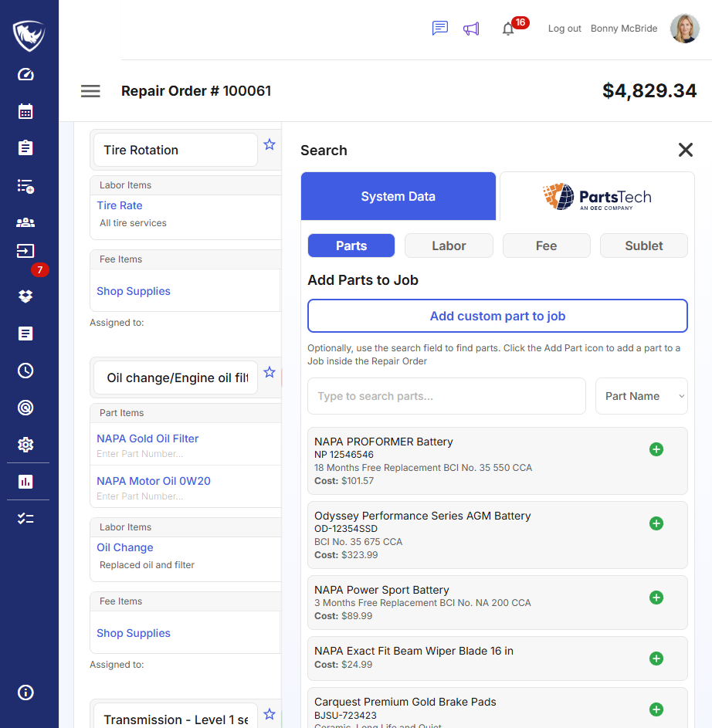Open the reports bar chart icon
This screenshot has height=728, width=712.
point(25,482)
